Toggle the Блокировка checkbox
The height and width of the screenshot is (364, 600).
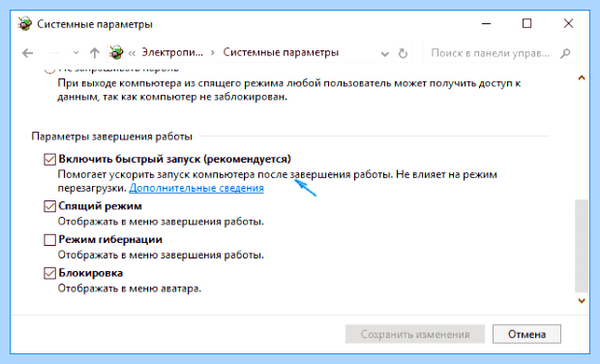pos(50,273)
